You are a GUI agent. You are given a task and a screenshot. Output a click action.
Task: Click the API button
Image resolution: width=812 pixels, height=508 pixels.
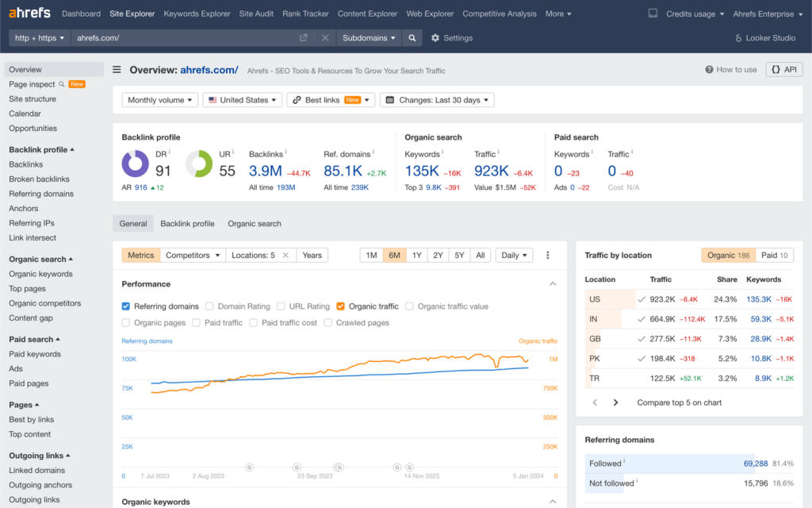(783, 69)
